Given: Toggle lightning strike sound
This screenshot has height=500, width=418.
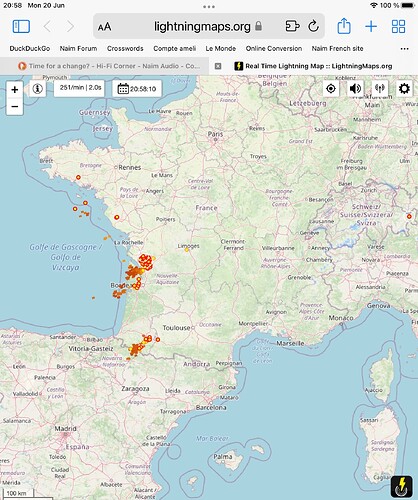Looking at the screenshot, I should [355, 89].
